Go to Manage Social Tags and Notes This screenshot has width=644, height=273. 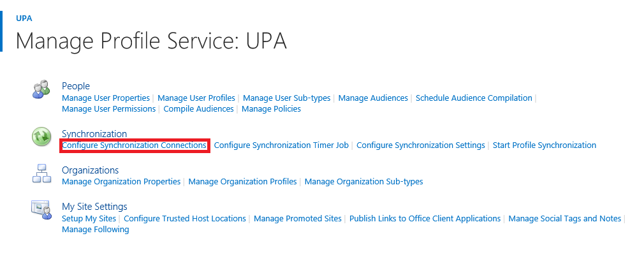pos(565,218)
